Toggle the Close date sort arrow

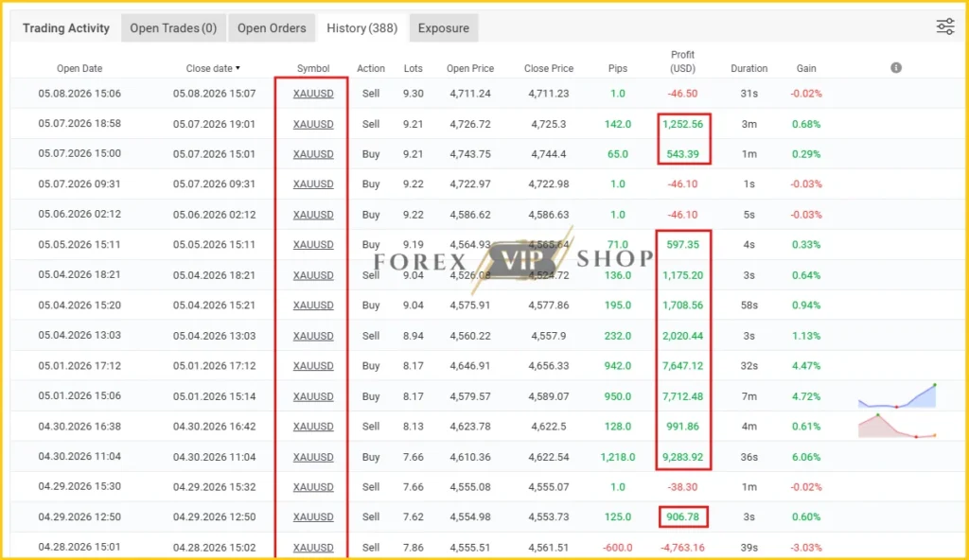[238, 68]
